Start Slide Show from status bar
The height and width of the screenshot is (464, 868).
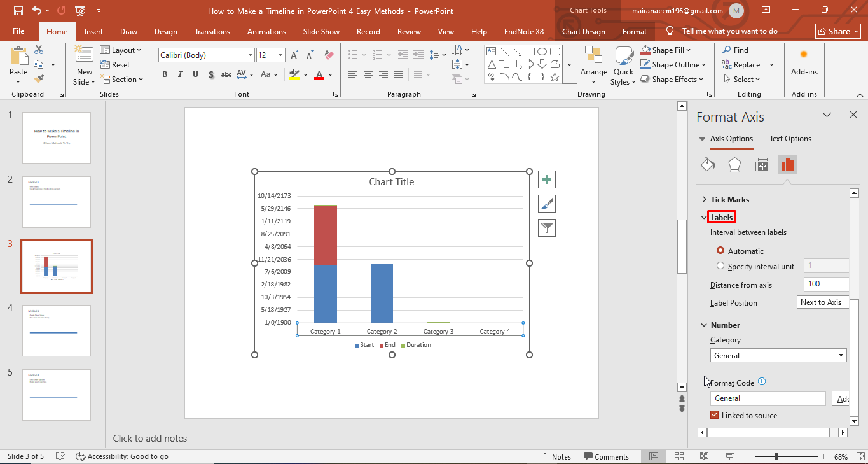point(730,456)
